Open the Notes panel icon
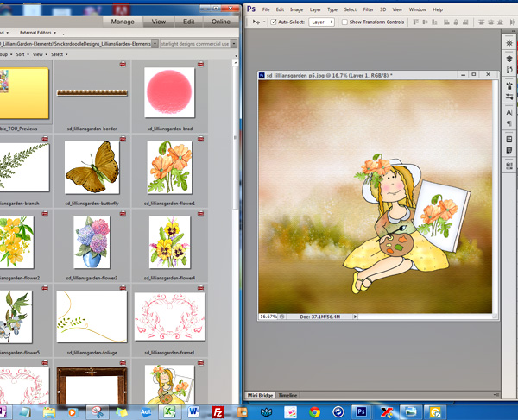Image resolution: width=518 pixels, height=420 pixels. (x=509, y=150)
